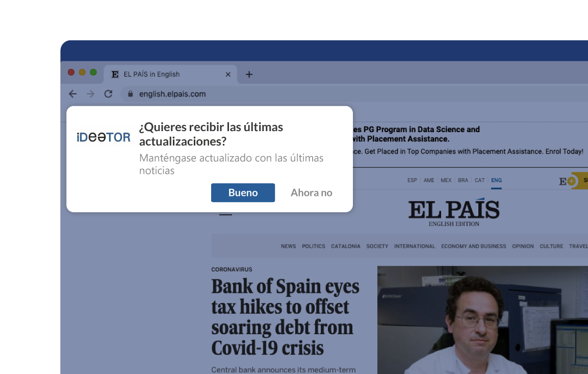The height and width of the screenshot is (374, 588).
Task: Open a new tab with plus icon
Action: coord(249,74)
